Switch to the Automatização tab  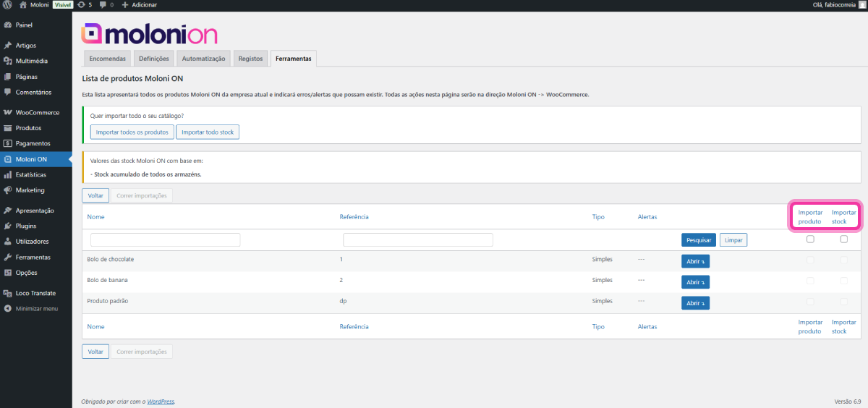click(x=203, y=59)
